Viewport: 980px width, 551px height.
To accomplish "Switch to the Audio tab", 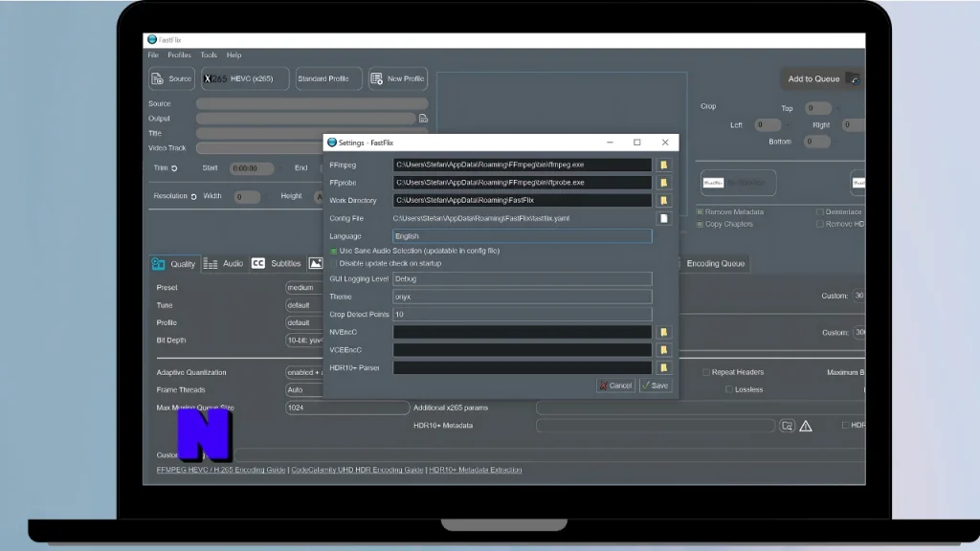I will (x=224, y=264).
